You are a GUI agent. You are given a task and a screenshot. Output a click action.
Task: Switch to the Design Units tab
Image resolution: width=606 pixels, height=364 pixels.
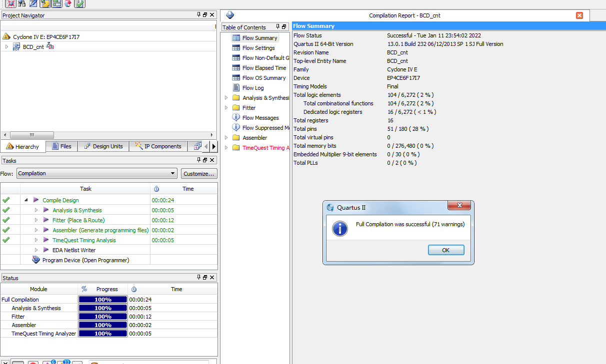pyautogui.click(x=103, y=146)
